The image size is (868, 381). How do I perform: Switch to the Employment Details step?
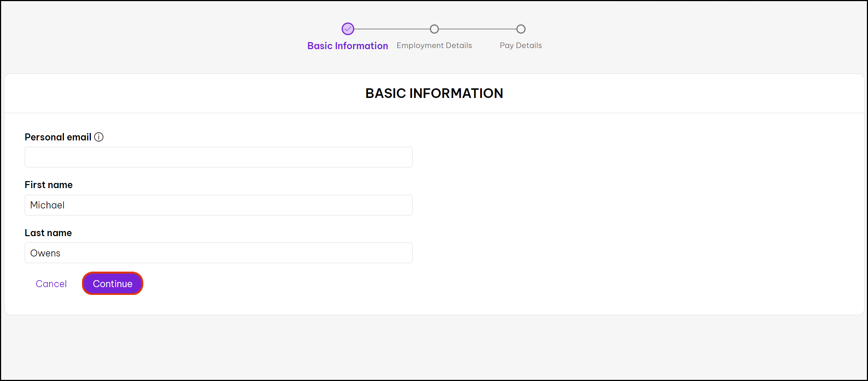tap(434, 45)
